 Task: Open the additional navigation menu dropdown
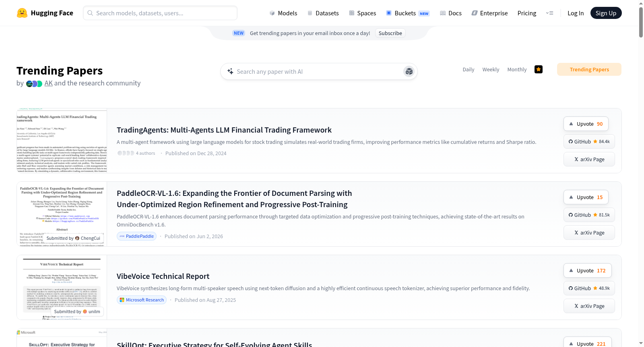(549, 13)
